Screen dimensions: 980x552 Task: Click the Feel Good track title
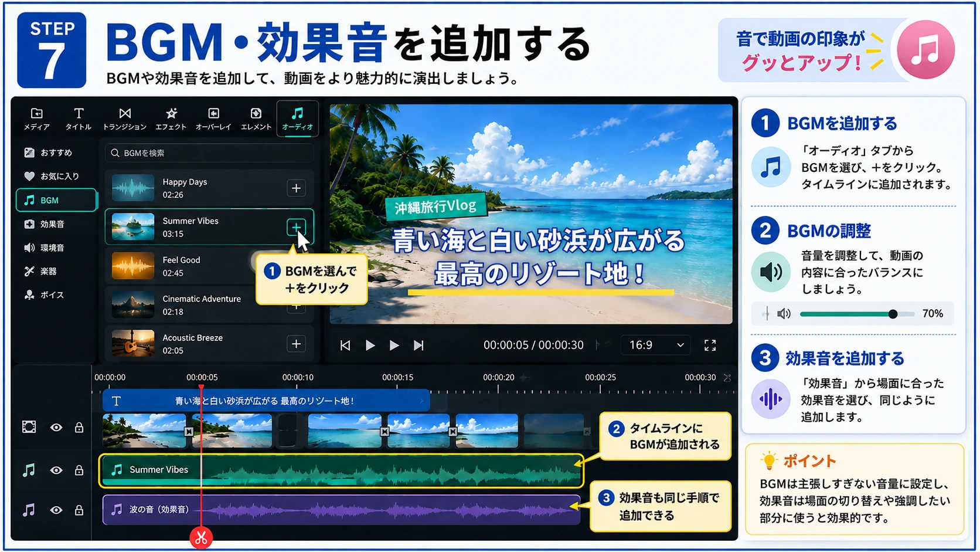(x=181, y=260)
